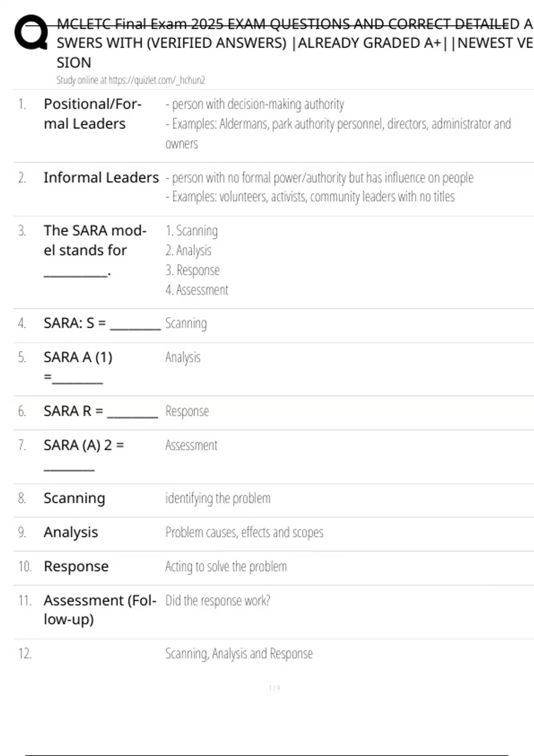The height and width of the screenshot is (756, 534).
Task: Select the "Acting to solve the problem" answer
Action: click(x=226, y=567)
